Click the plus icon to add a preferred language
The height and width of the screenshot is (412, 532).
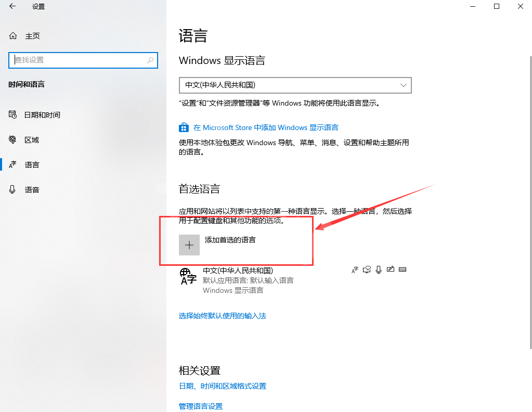point(189,245)
